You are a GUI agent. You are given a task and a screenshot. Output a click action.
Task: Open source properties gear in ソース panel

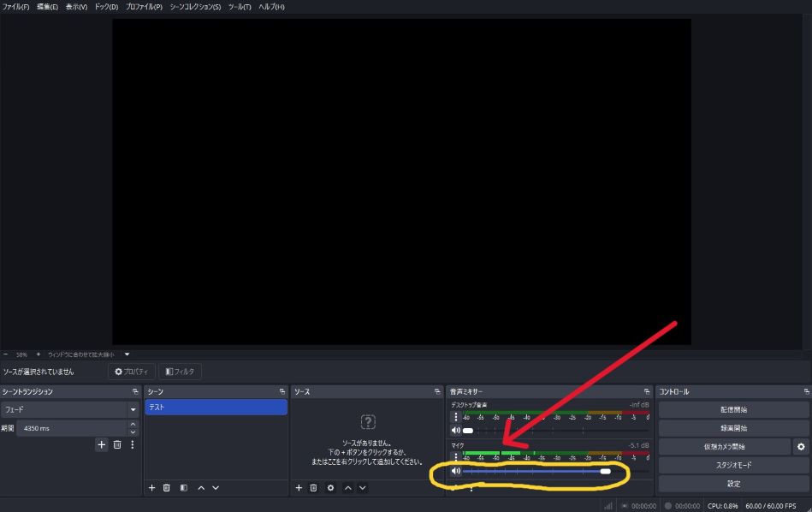pyautogui.click(x=330, y=487)
